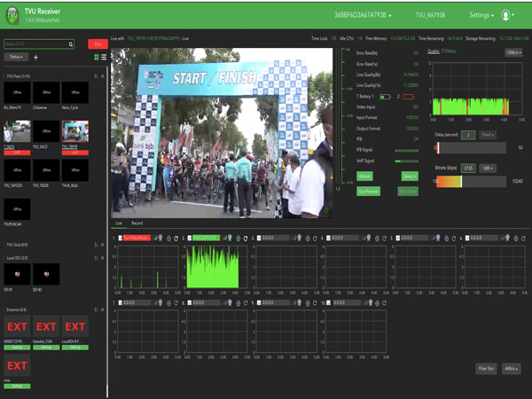Open the user account avatar menu

(x=507, y=15)
